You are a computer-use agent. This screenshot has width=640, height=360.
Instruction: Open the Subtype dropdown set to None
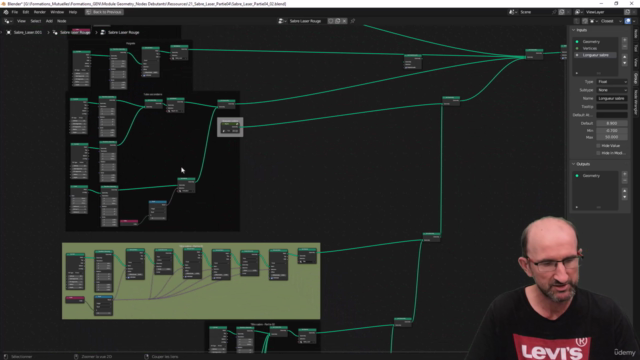[612, 90]
